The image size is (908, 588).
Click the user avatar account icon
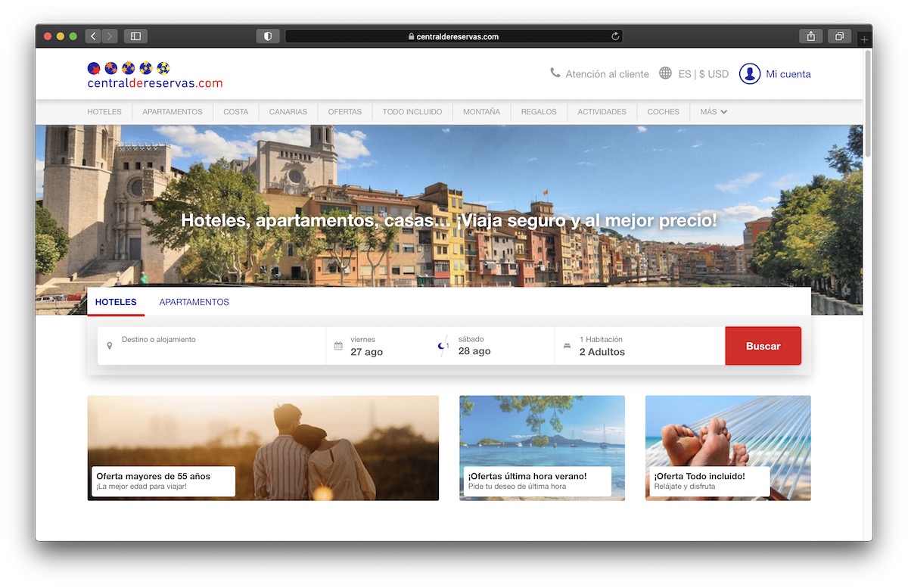[750, 73]
